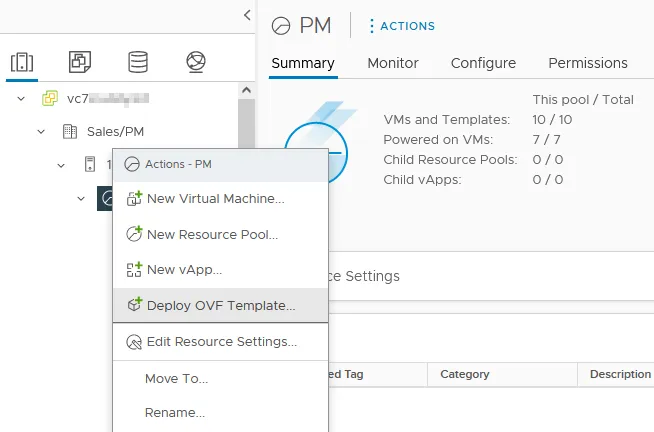Collapse the vCenter server tree node

(x=21, y=98)
